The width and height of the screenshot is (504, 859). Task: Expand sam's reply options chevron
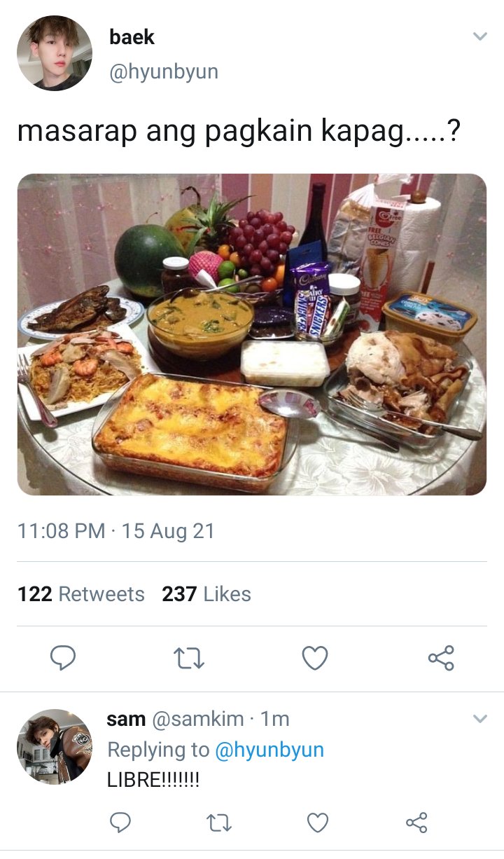[x=479, y=719]
